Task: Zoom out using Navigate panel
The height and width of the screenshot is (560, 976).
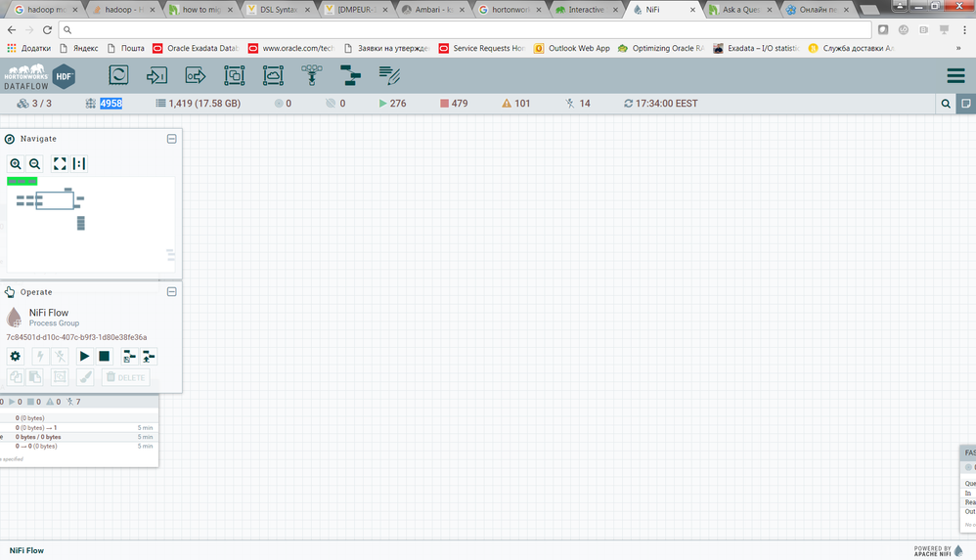Action: click(x=35, y=163)
